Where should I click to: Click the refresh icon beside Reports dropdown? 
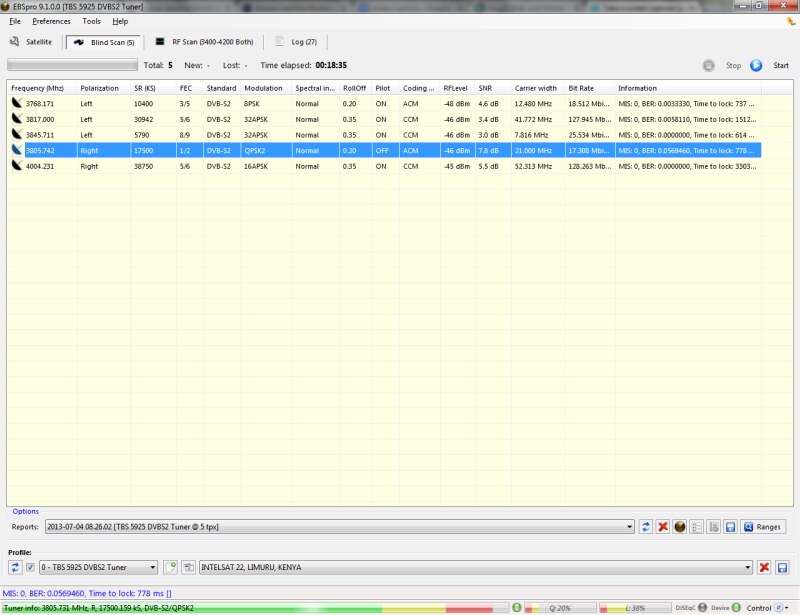click(x=646, y=526)
